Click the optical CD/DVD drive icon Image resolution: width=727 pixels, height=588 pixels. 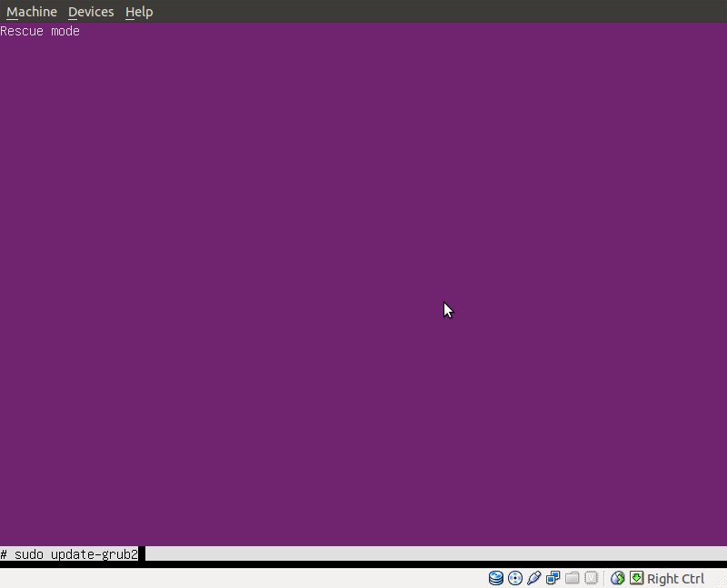click(x=515, y=578)
